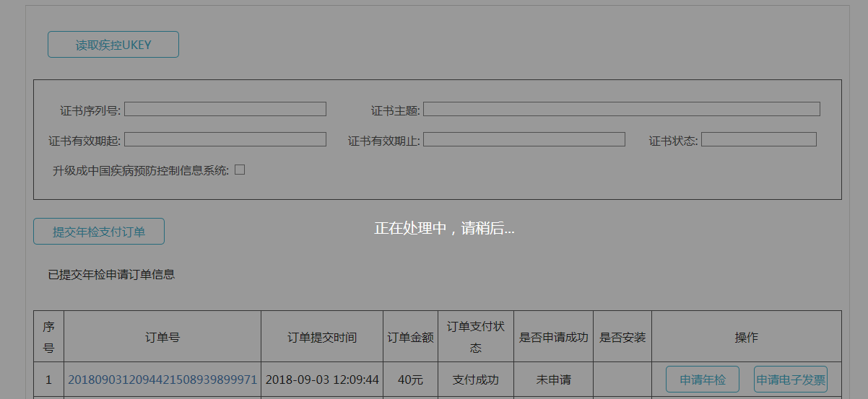Focus the 证书状态 field
The height and width of the screenshot is (399, 868).
(758, 139)
